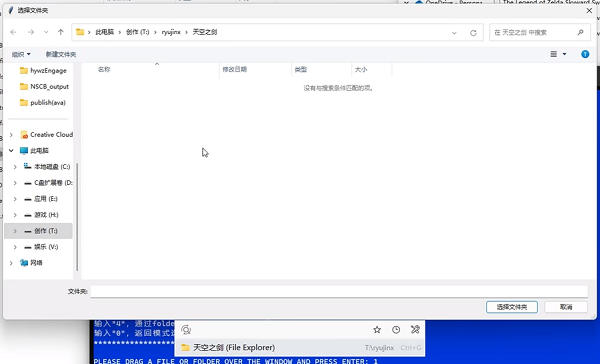Click Listary search logo icon
The height and width of the screenshot is (364, 600).
(x=186, y=330)
